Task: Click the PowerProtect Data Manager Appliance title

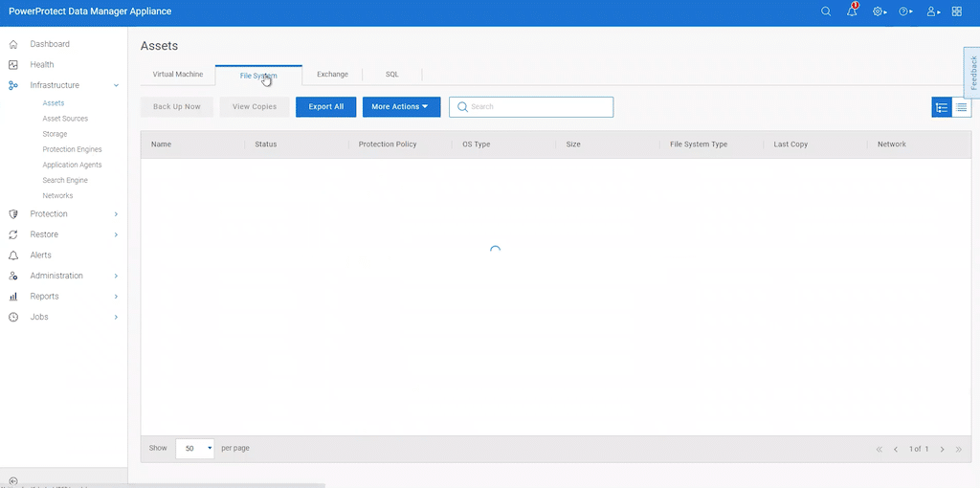Action: point(90,11)
